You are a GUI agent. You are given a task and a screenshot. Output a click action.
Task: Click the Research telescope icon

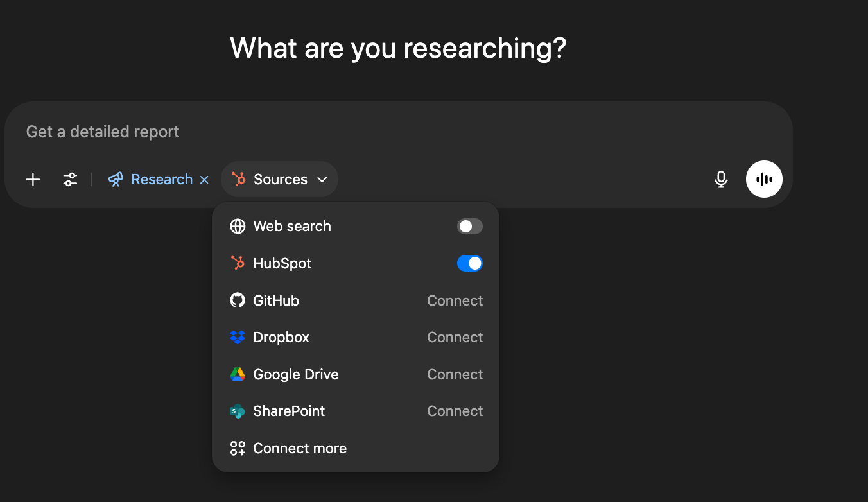coord(116,180)
